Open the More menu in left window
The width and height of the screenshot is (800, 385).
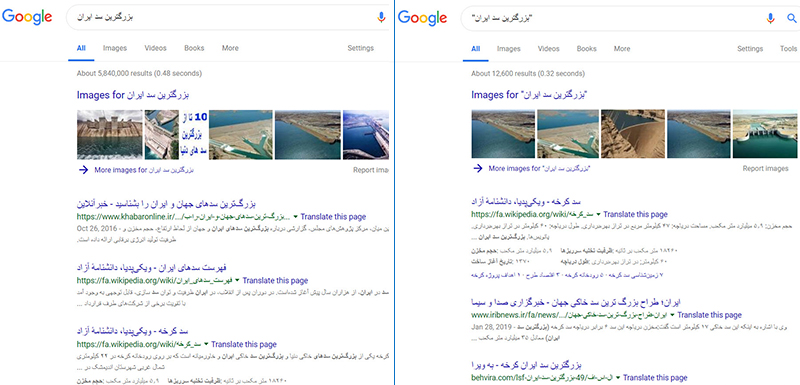click(230, 48)
